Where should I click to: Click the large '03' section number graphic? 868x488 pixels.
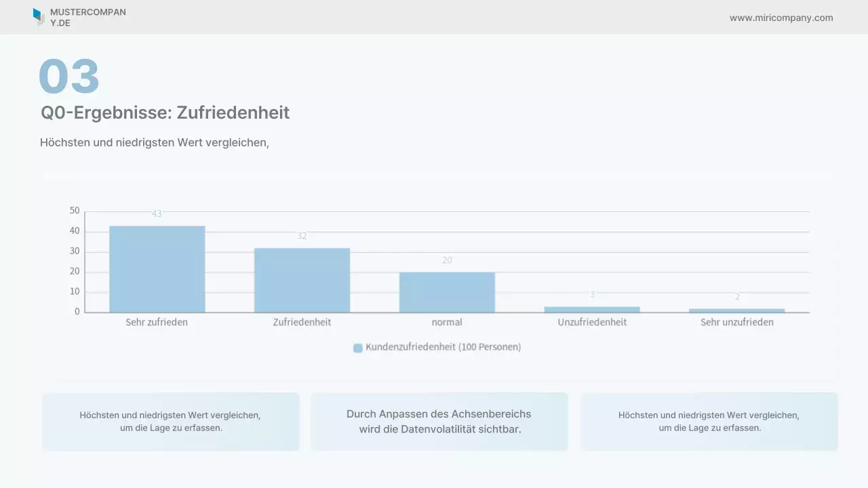pyautogui.click(x=69, y=76)
